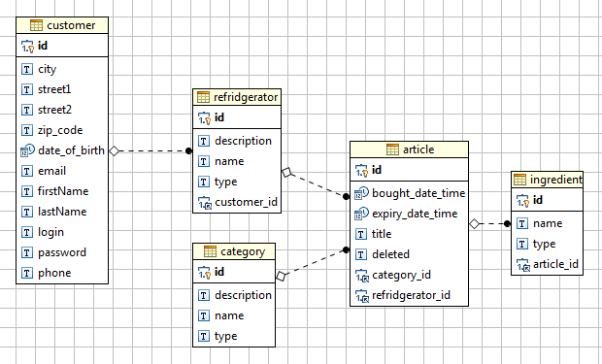Click primary key icon of refridgerator id
602x364 pixels.
tap(204, 117)
